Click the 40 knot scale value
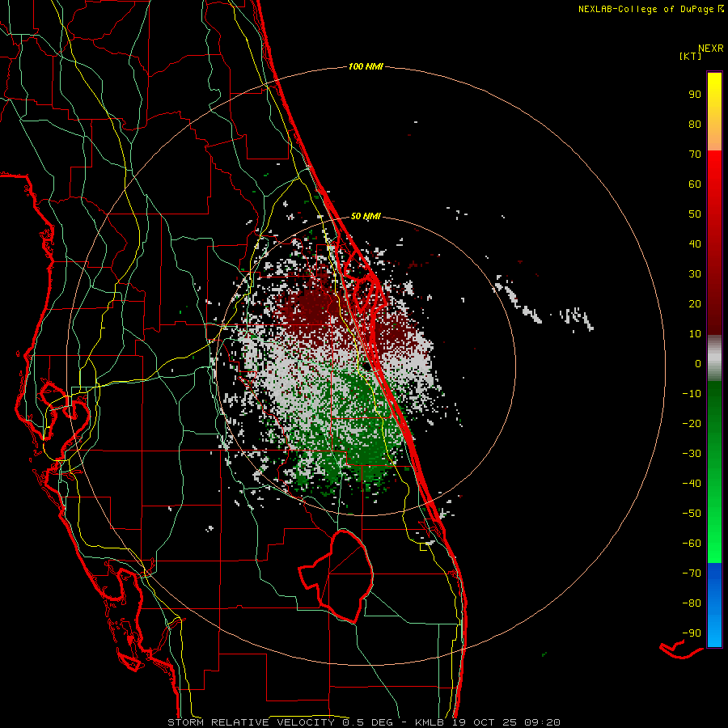This screenshot has width=728, height=728. (695, 244)
